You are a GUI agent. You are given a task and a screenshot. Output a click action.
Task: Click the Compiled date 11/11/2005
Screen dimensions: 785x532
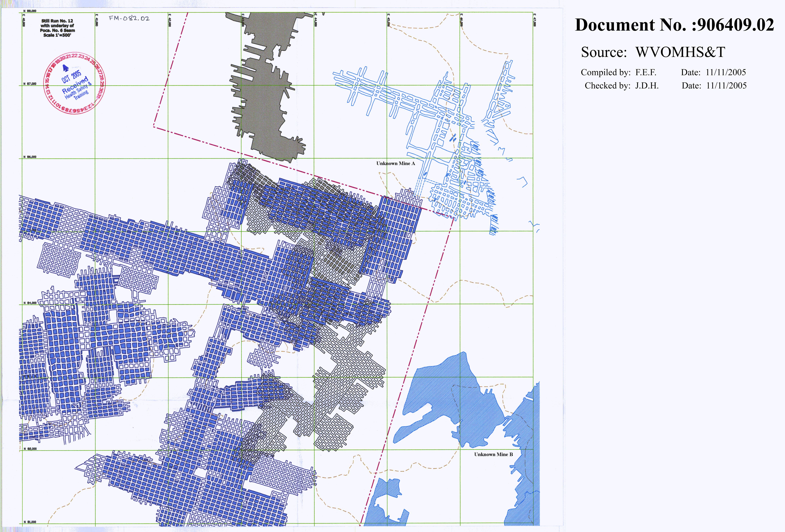pos(725,72)
